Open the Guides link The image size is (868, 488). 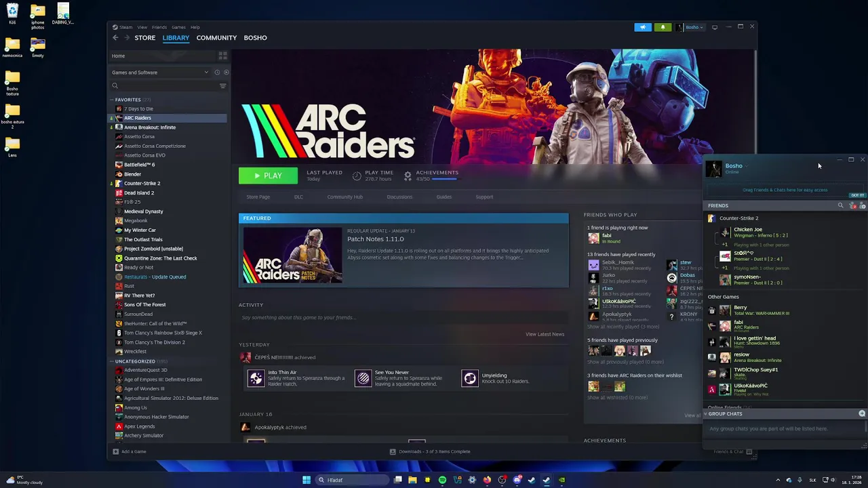[x=444, y=197]
